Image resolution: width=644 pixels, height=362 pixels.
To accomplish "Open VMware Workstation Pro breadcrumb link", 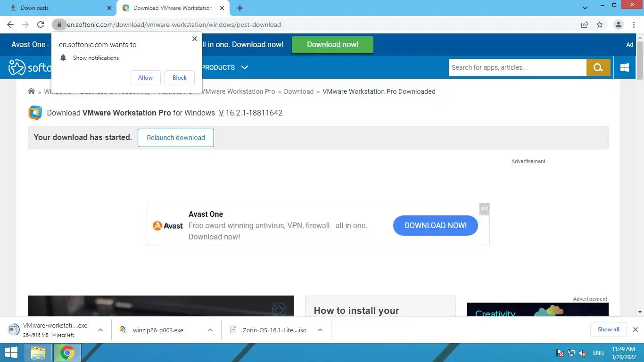I will tap(239, 91).
